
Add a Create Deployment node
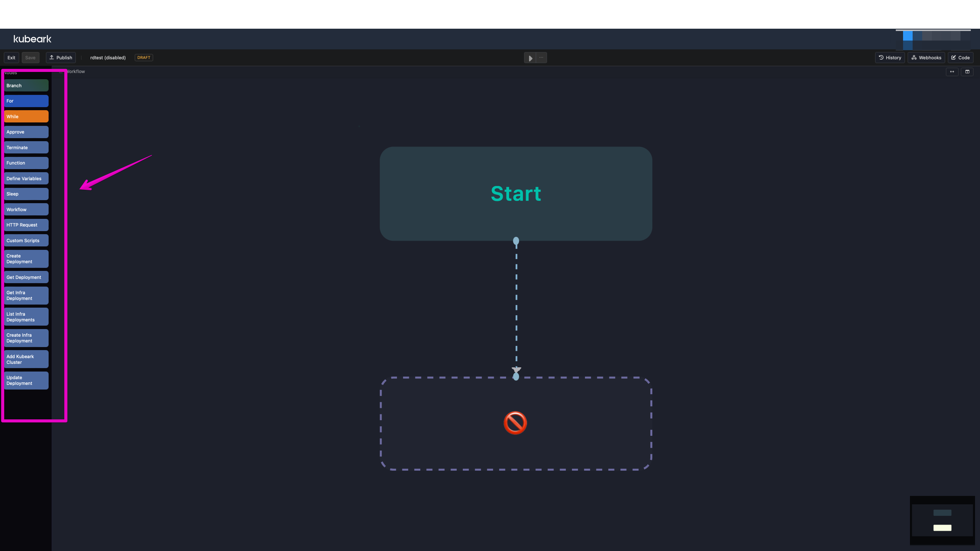[26, 259]
